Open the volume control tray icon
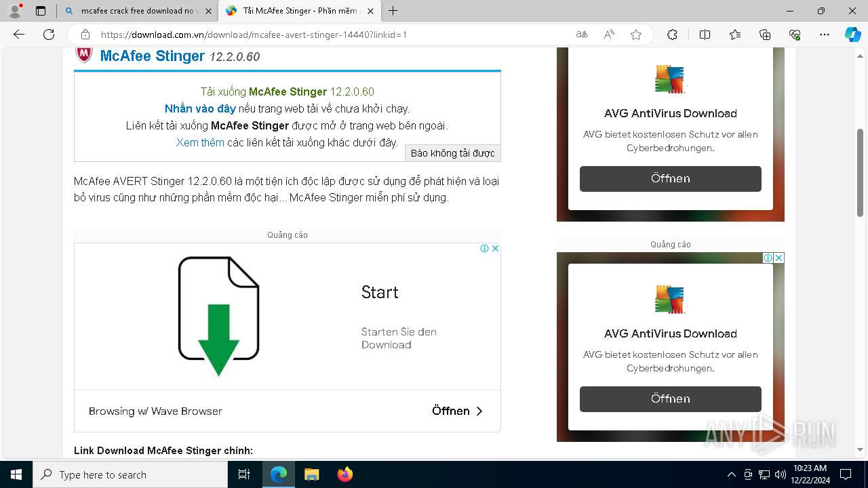 tap(781, 474)
